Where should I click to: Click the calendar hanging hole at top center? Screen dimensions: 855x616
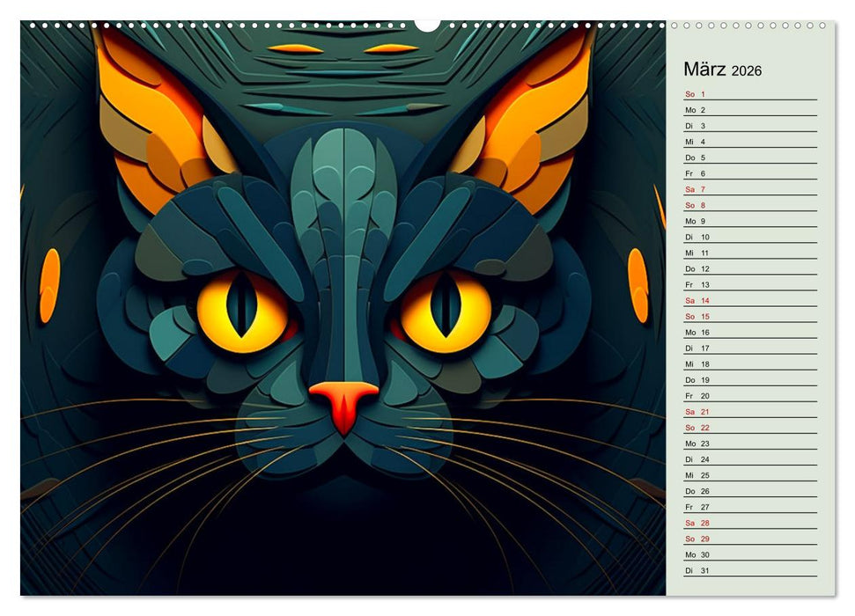click(x=427, y=24)
